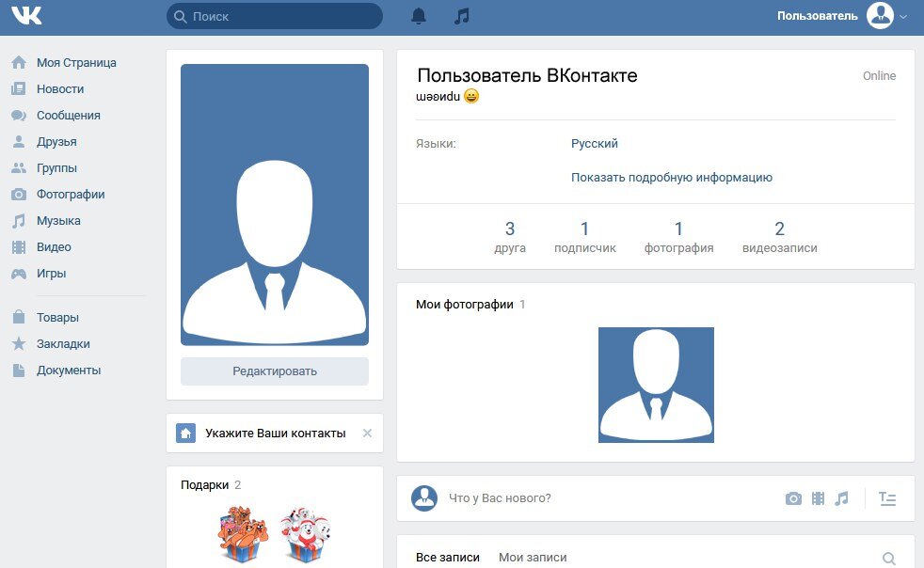Search wall posts with the magnifier icon
The width and height of the screenshot is (924, 568).
888,558
